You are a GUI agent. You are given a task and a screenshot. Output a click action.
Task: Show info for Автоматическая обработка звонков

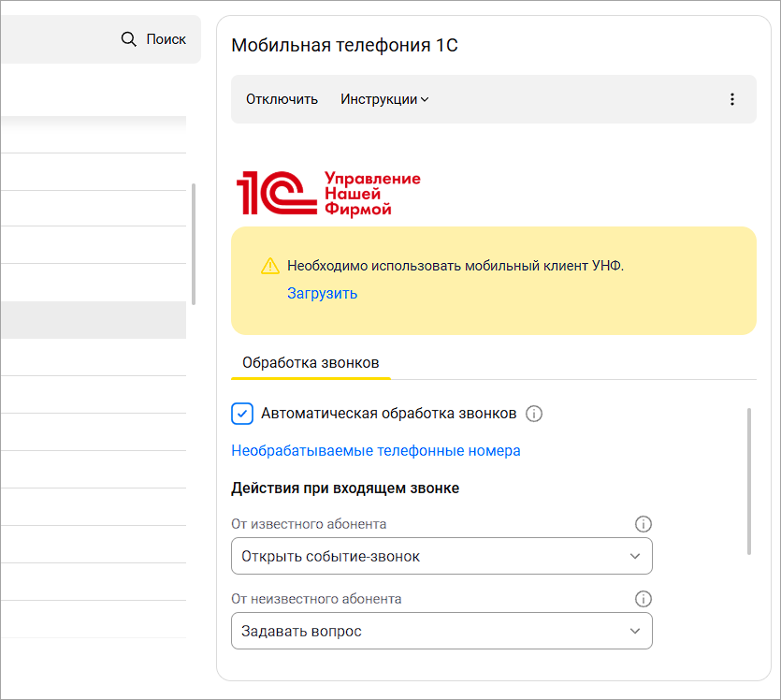point(535,413)
